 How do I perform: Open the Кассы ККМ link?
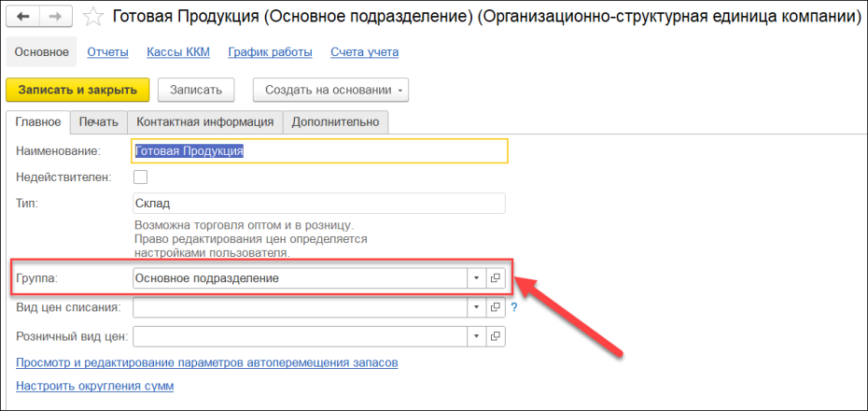pyautogui.click(x=178, y=52)
